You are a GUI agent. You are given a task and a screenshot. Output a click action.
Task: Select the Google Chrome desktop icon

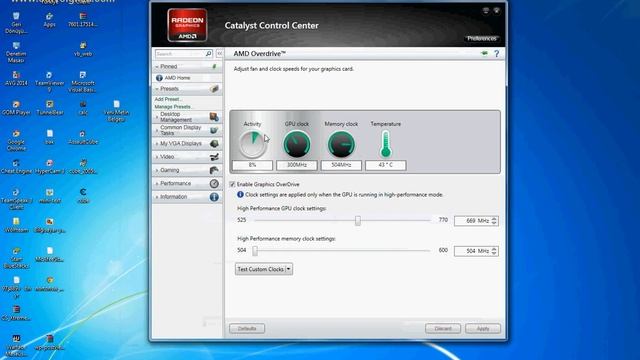click(16, 140)
